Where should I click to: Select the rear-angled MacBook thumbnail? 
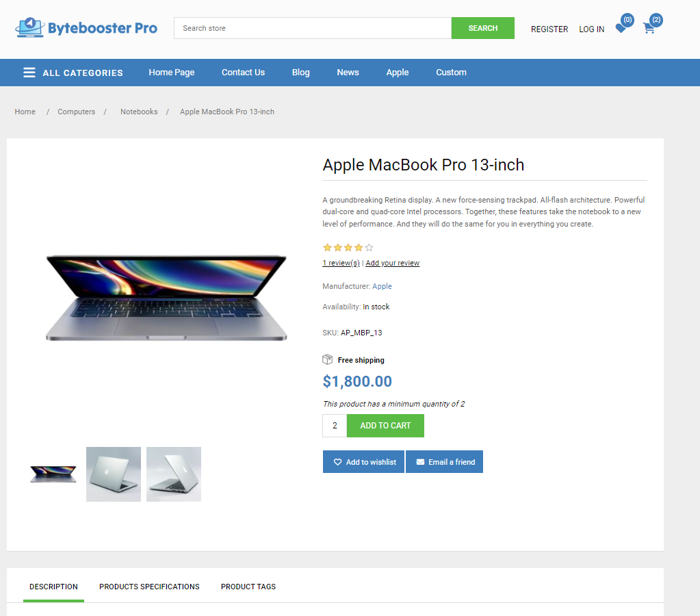174,474
